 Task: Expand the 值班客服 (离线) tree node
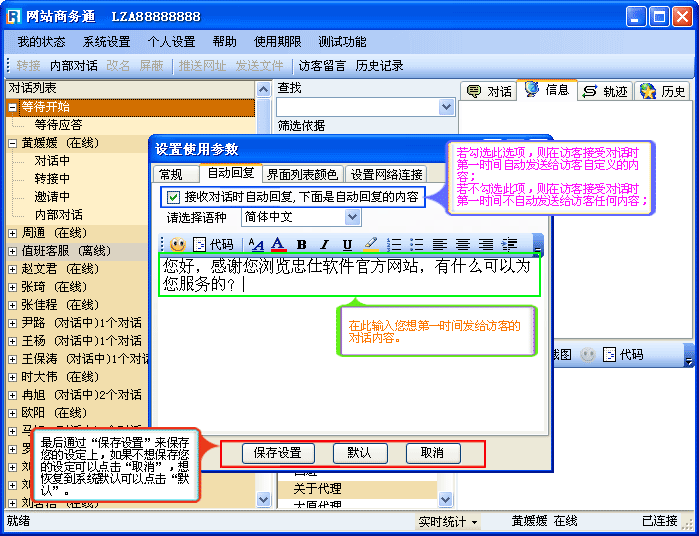coord(12,250)
